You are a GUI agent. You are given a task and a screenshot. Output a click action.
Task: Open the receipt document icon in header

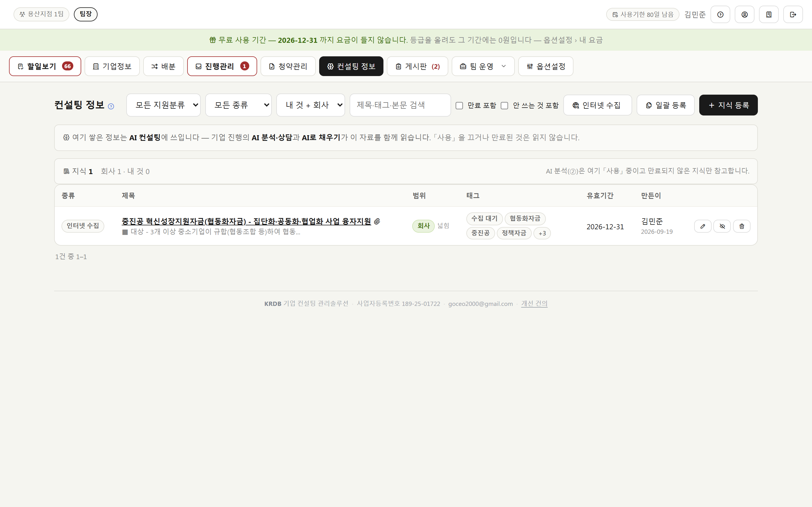tap(769, 14)
